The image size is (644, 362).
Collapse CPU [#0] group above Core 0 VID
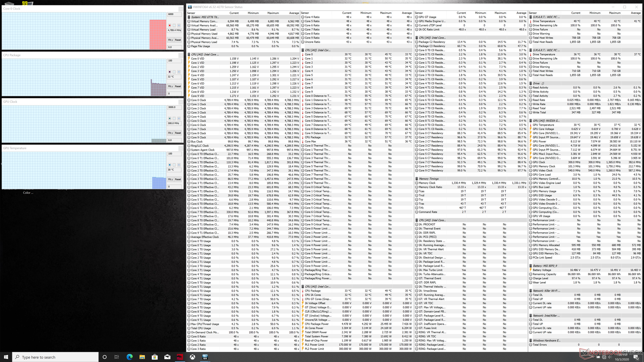coord(189,55)
